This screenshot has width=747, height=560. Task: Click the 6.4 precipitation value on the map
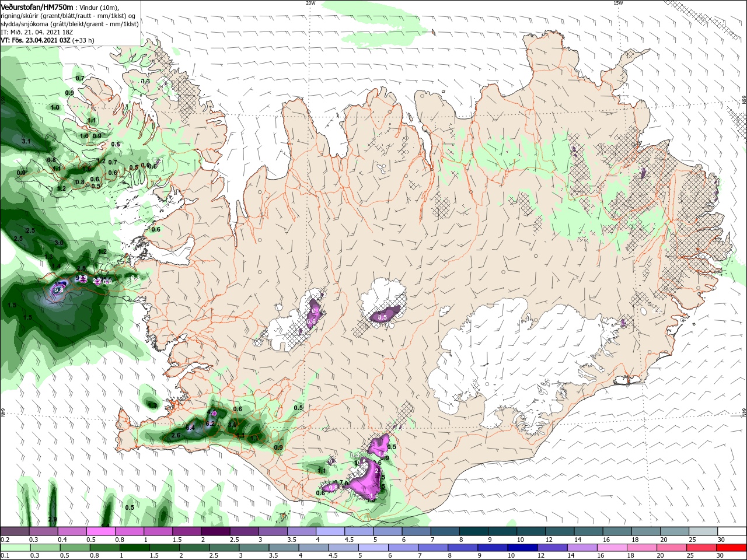190,428
